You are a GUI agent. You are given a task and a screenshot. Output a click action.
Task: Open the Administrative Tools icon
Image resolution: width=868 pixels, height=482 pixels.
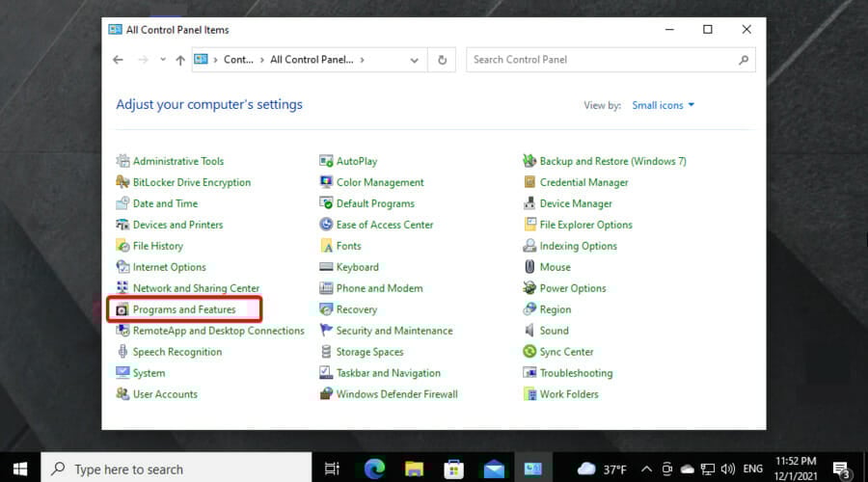point(122,161)
